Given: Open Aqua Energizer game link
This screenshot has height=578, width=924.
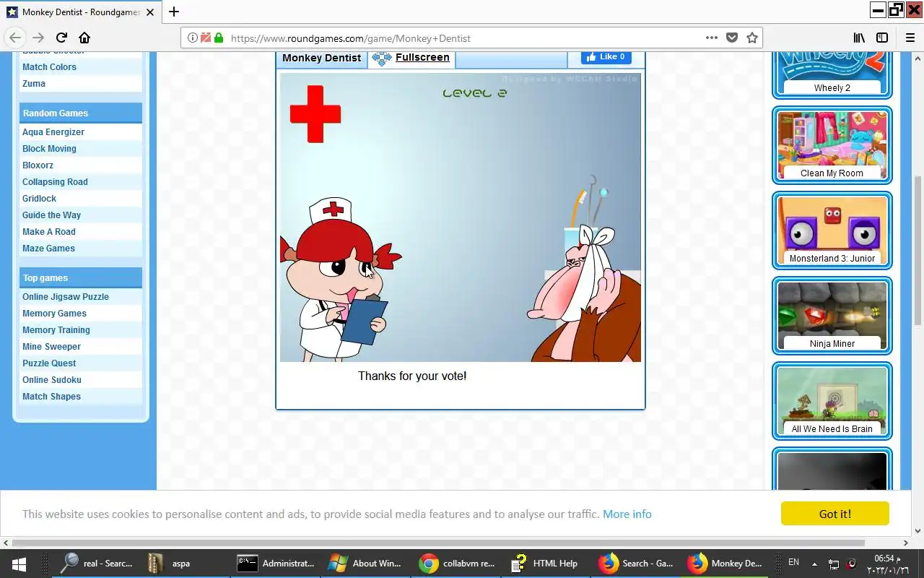Looking at the screenshot, I should point(53,131).
